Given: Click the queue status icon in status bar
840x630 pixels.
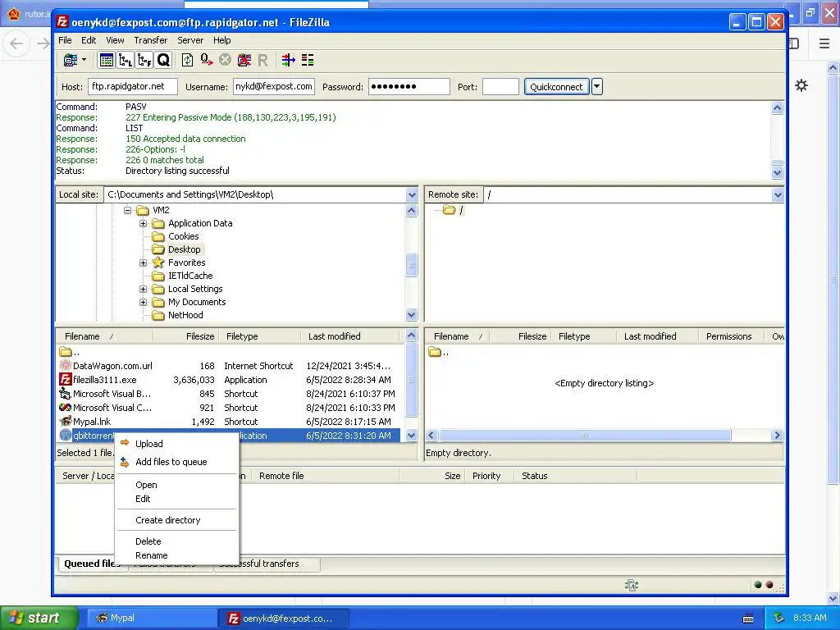Looking at the screenshot, I should (x=632, y=585).
